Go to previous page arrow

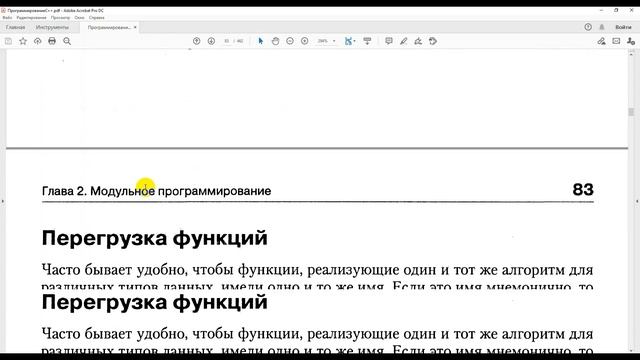[x=196, y=41]
